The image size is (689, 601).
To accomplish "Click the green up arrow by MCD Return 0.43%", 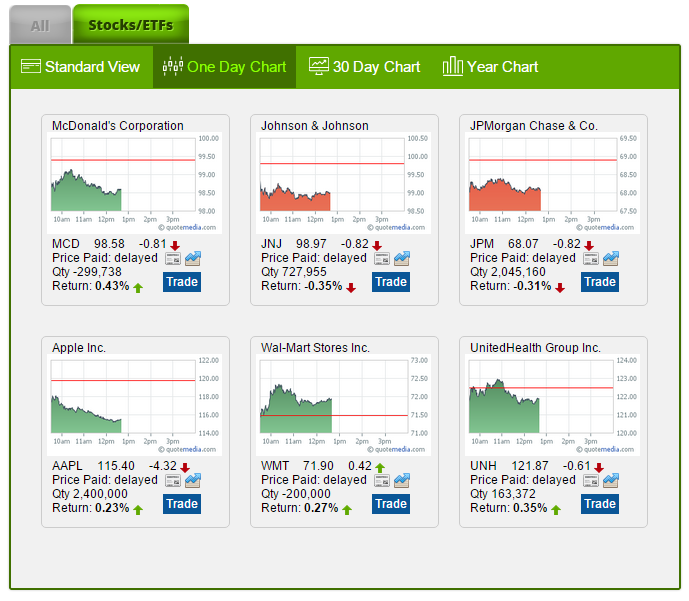I will [138, 288].
